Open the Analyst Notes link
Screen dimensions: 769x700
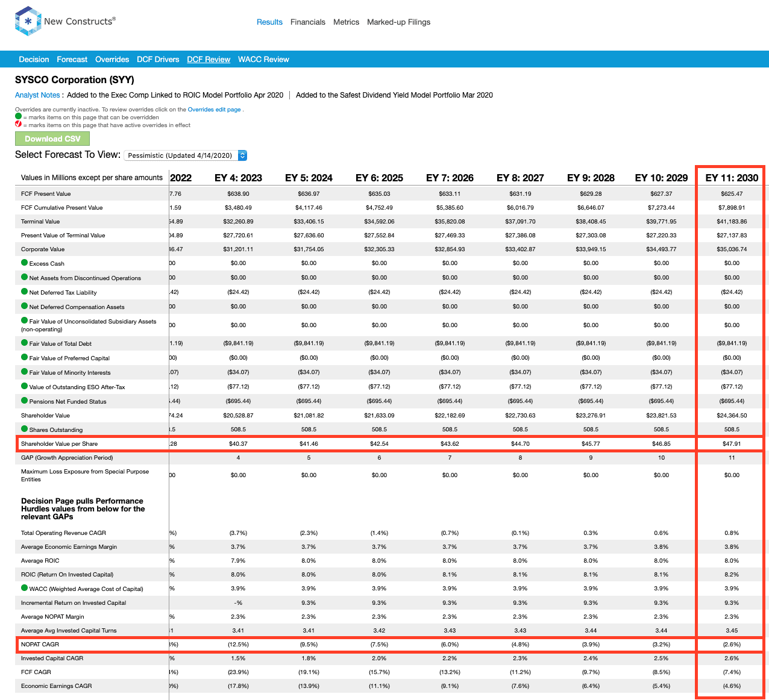pyautogui.click(x=37, y=95)
